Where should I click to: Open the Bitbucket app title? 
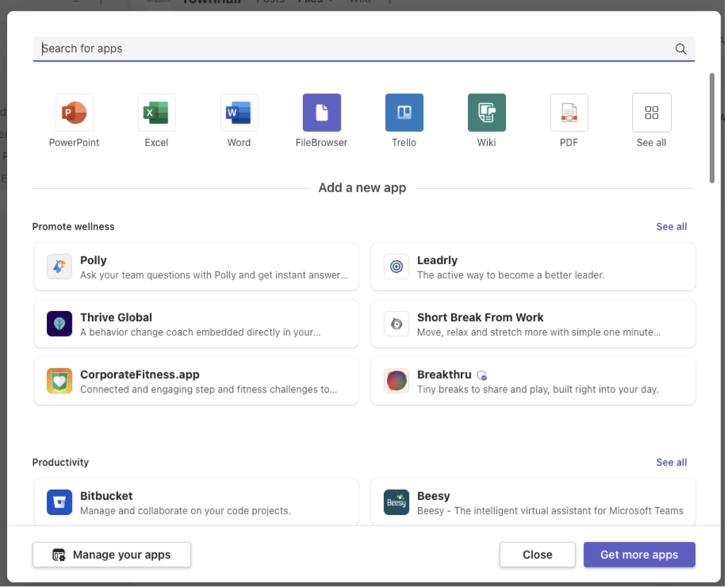point(106,496)
